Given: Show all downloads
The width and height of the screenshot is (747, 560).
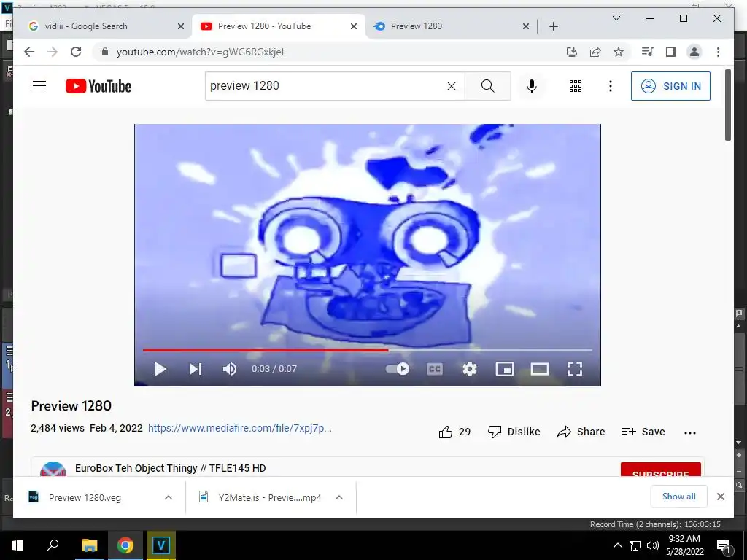Looking at the screenshot, I should point(678,497).
